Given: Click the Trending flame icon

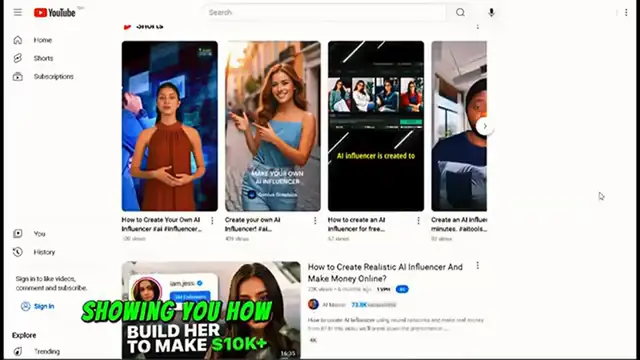Looking at the screenshot, I should pyautogui.click(x=18, y=351).
